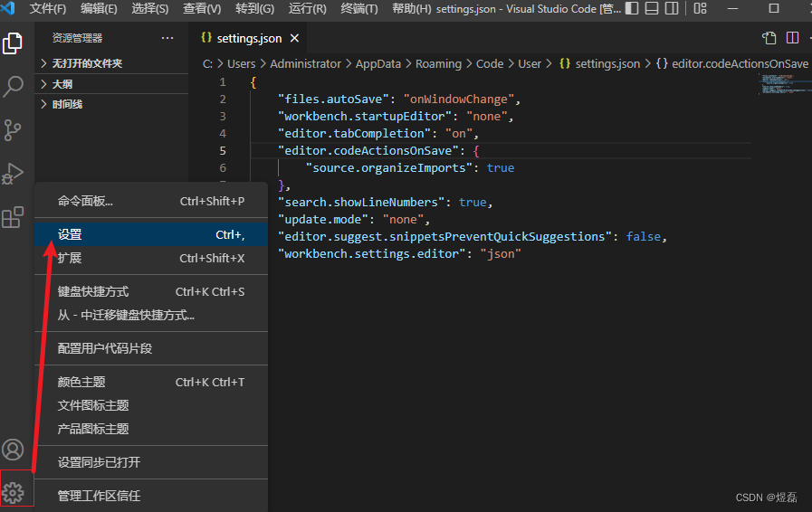Open the explorer panel more actions ellipsis

coord(167,38)
